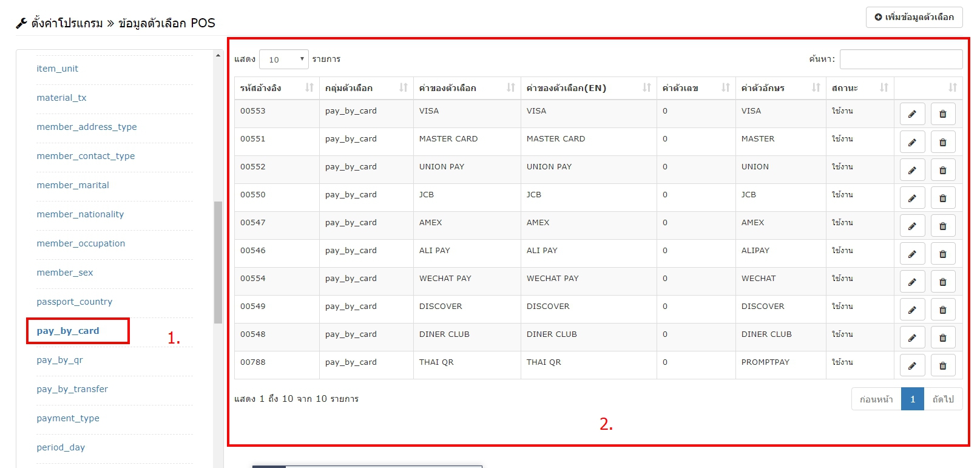The height and width of the screenshot is (468, 980).
Task: Open item_unit option group
Action: click(58, 69)
